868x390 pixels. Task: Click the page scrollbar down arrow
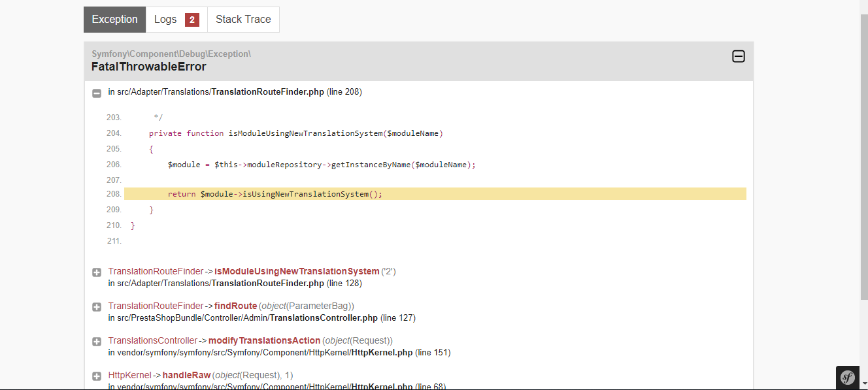[x=863, y=383]
